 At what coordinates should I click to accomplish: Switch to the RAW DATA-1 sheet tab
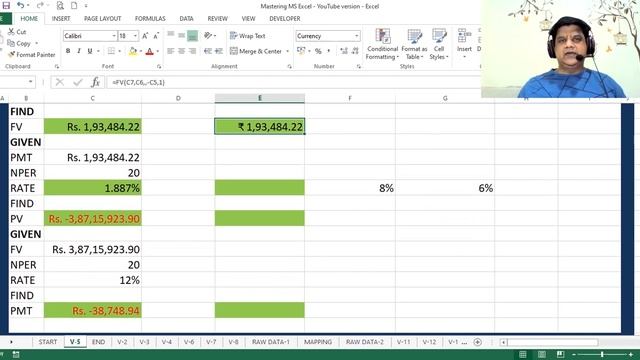click(x=271, y=342)
